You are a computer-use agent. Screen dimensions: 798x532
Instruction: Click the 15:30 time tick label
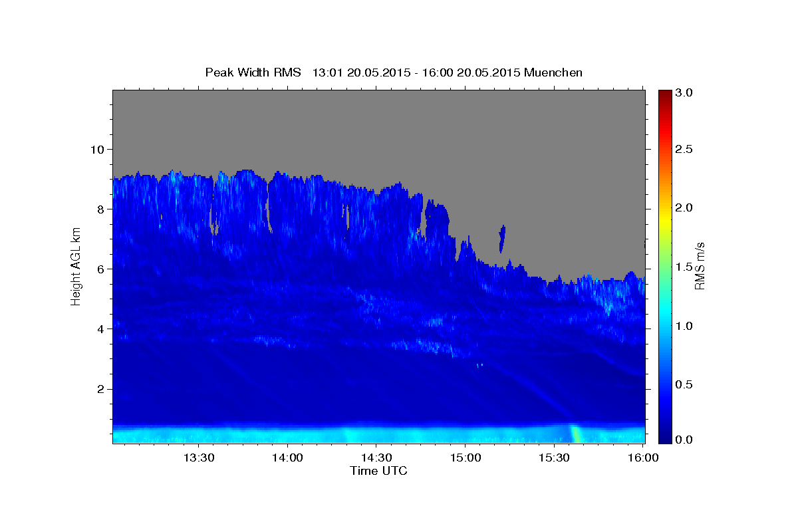tap(553, 458)
